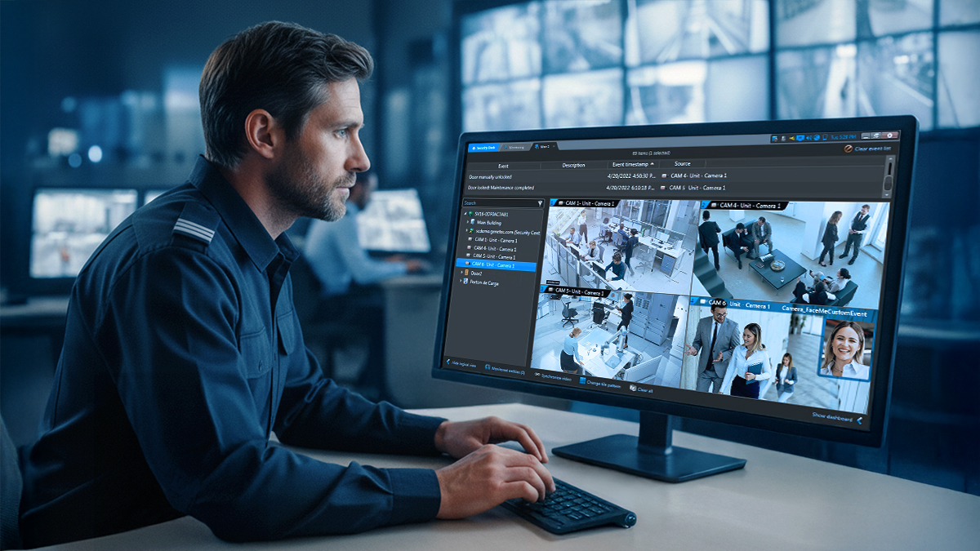
Task: Click the globe icon in the top tray
Action: pos(817,138)
